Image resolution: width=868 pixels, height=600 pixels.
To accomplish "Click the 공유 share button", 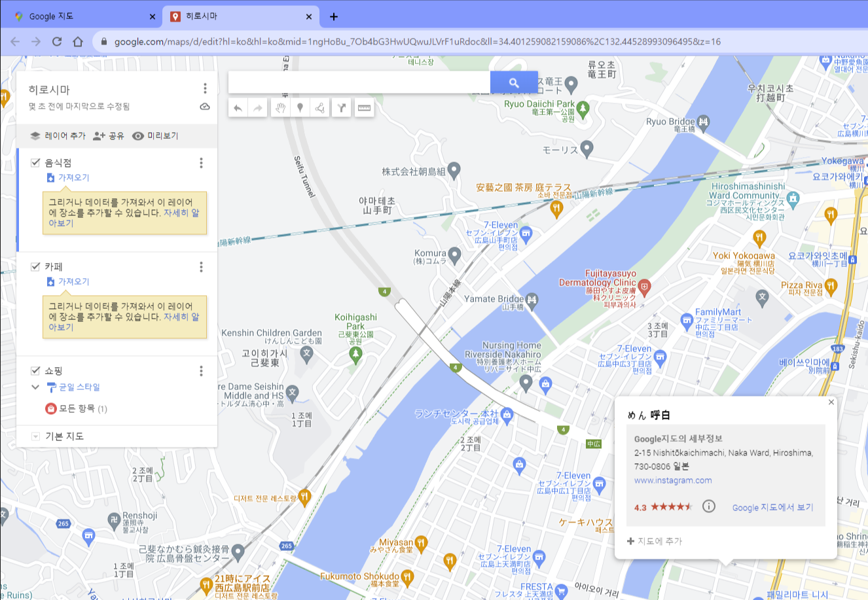I will pos(109,136).
